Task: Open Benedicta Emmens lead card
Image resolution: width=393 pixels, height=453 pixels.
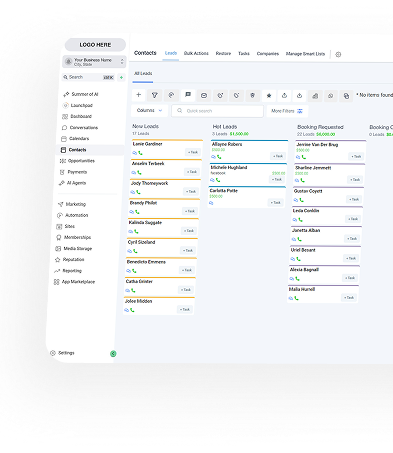Action: pyautogui.click(x=160, y=266)
